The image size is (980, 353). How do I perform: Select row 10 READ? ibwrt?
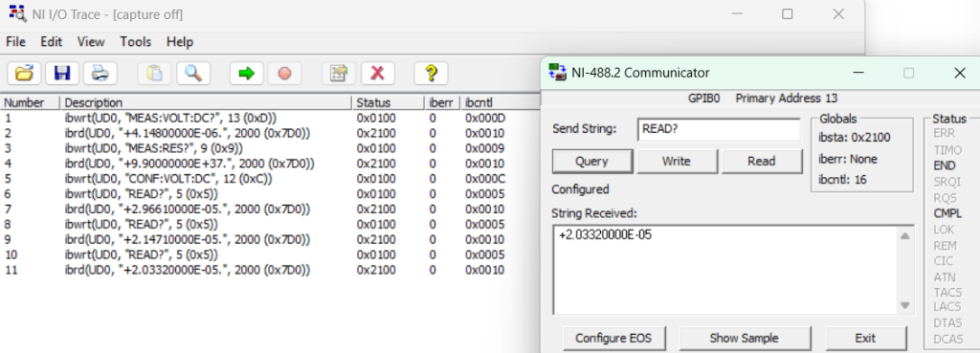269,254
